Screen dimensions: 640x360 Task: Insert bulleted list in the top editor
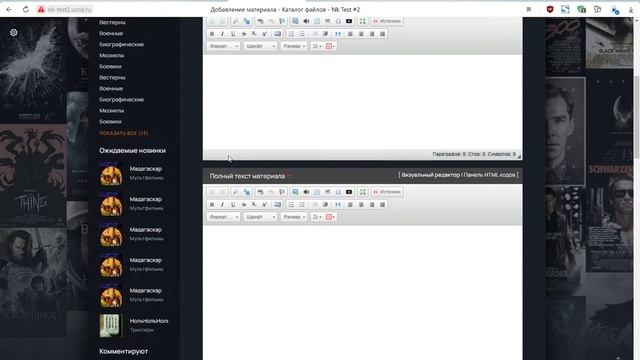302,34
